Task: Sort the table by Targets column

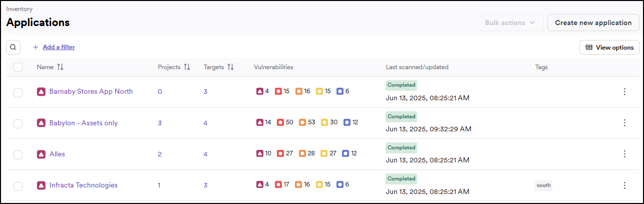Action: (230, 67)
